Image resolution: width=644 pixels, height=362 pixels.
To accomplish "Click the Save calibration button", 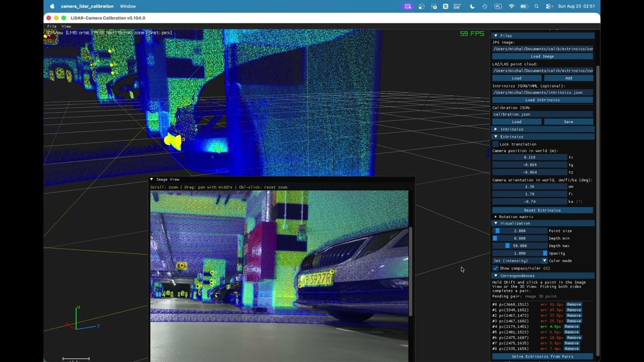I will pyautogui.click(x=569, y=122).
